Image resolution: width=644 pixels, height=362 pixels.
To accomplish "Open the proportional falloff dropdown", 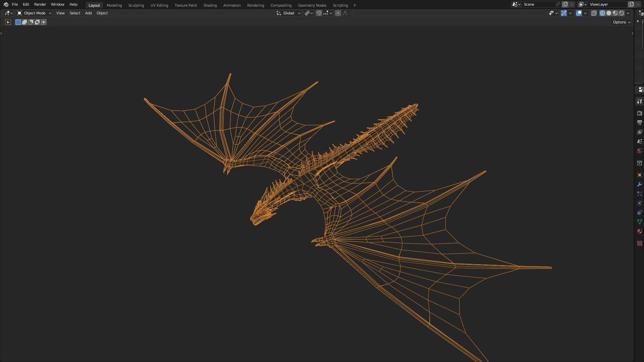I will 347,13.
